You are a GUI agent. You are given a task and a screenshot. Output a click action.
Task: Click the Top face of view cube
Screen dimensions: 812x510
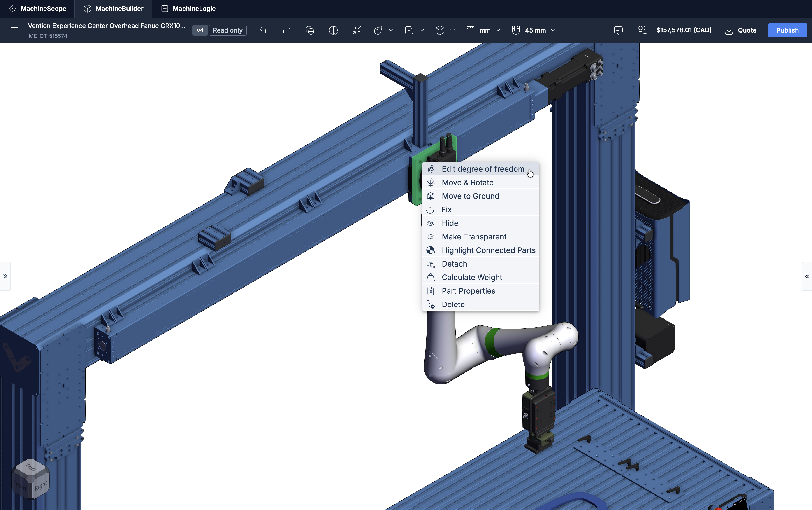(30, 467)
